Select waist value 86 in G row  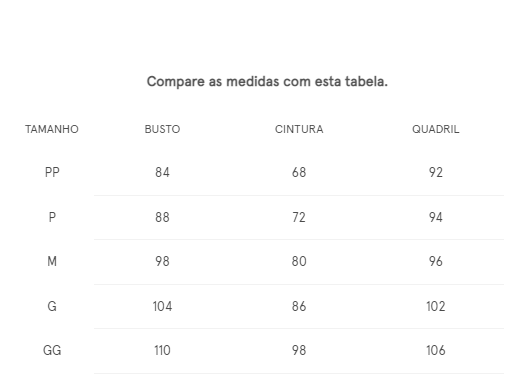[299, 306]
